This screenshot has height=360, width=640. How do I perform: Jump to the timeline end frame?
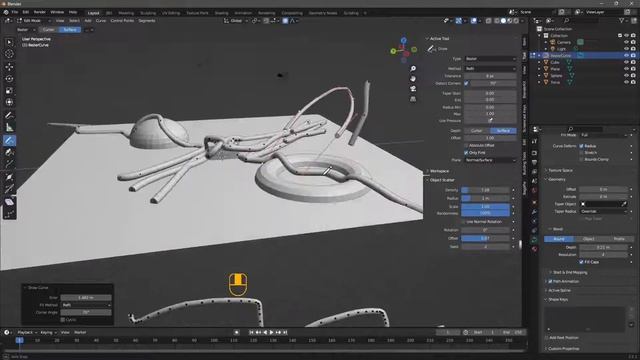point(285,333)
